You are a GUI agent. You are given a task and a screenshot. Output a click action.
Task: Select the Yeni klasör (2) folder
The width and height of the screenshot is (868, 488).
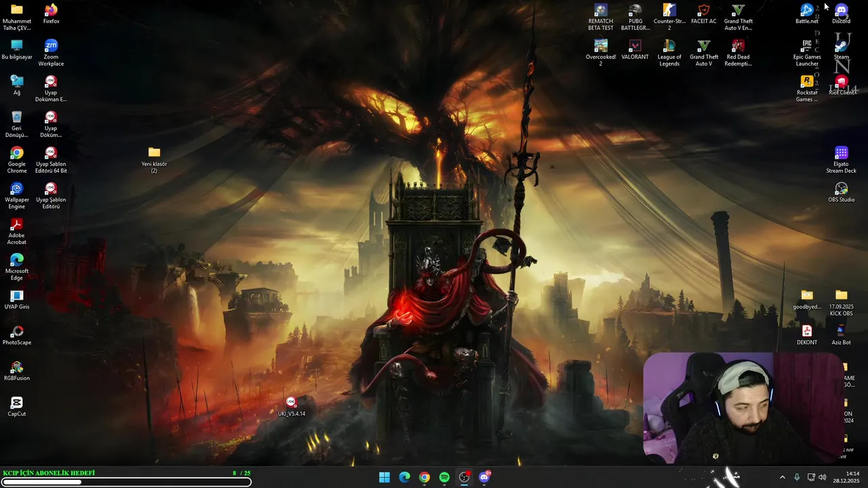154,160
